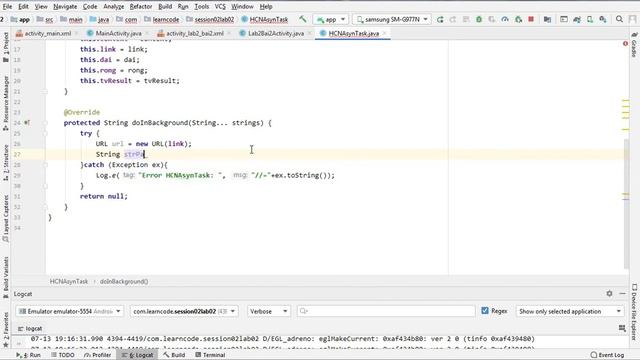
Task: Open the TODO tool window button
Action: click(62, 355)
